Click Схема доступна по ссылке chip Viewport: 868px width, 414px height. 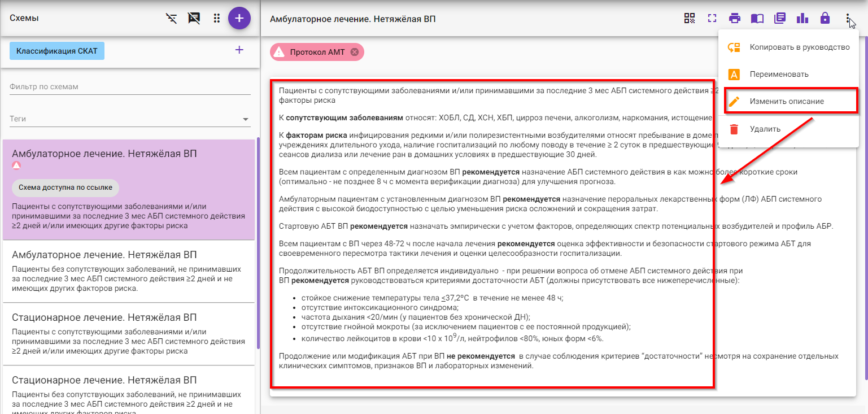click(x=66, y=188)
